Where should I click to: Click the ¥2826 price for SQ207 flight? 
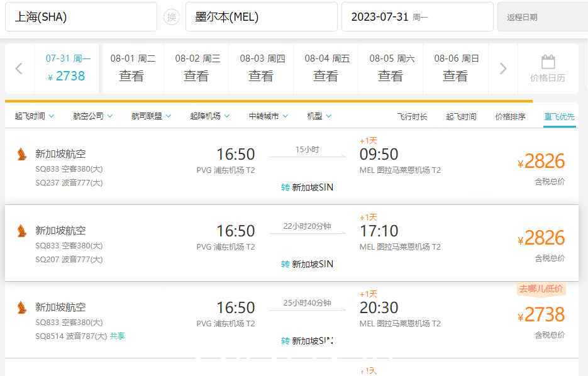(541, 238)
